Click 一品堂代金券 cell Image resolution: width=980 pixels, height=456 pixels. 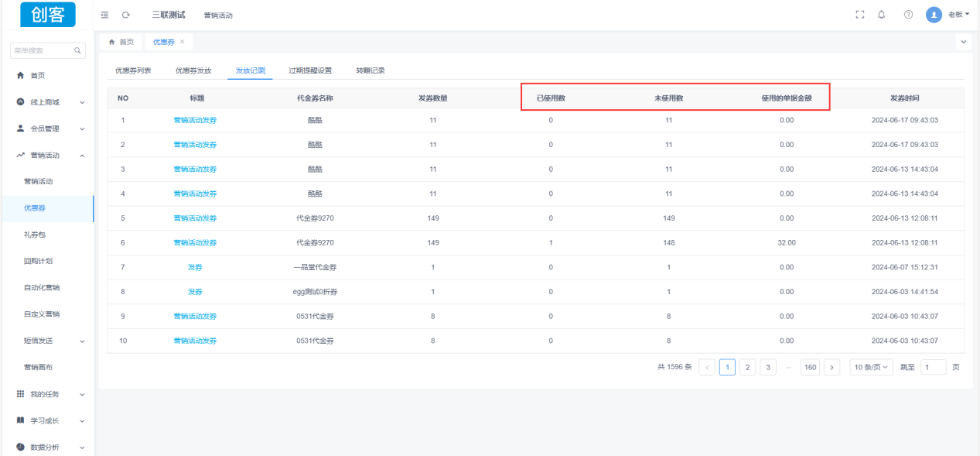[315, 267]
